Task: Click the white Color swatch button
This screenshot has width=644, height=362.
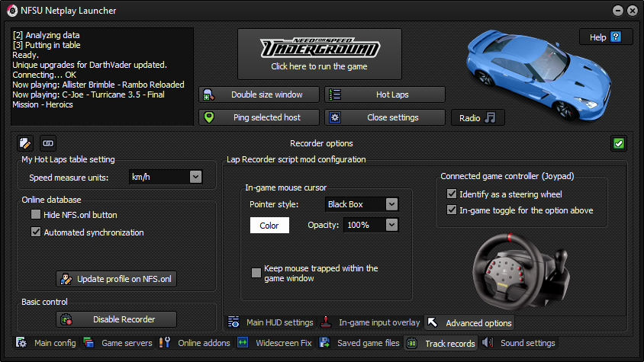Action: click(269, 226)
